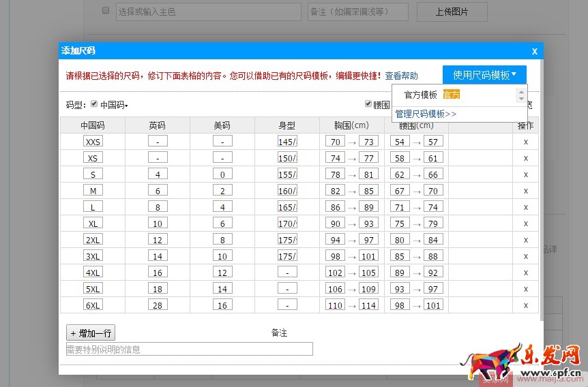Remove the S size row
Screen dimensions: 588x387
click(x=525, y=174)
